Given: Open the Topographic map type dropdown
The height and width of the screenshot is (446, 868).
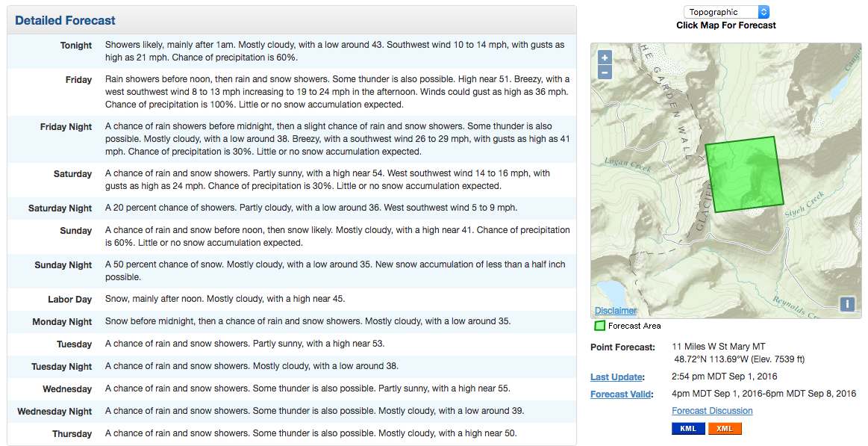Looking at the screenshot, I should pos(726,12).
